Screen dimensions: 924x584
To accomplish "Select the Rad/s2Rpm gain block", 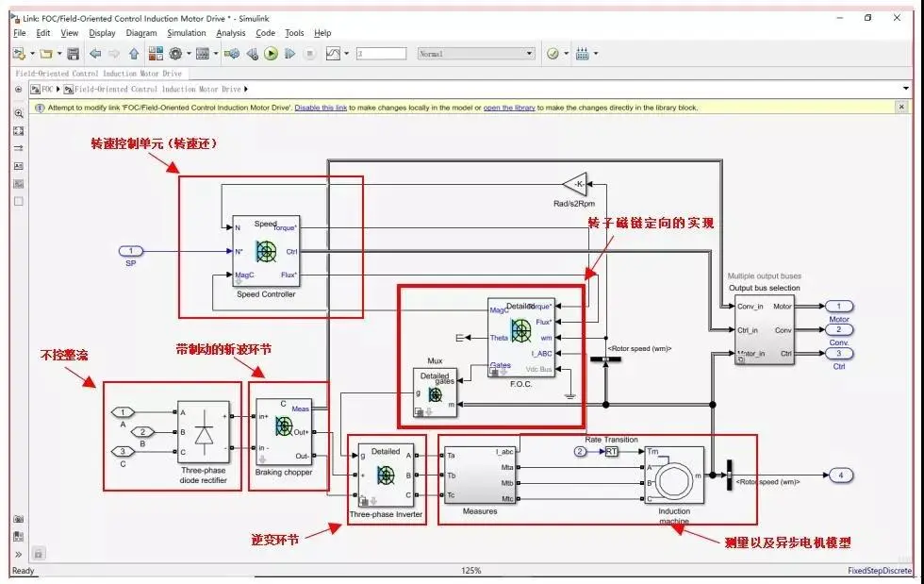I will 577,184.
